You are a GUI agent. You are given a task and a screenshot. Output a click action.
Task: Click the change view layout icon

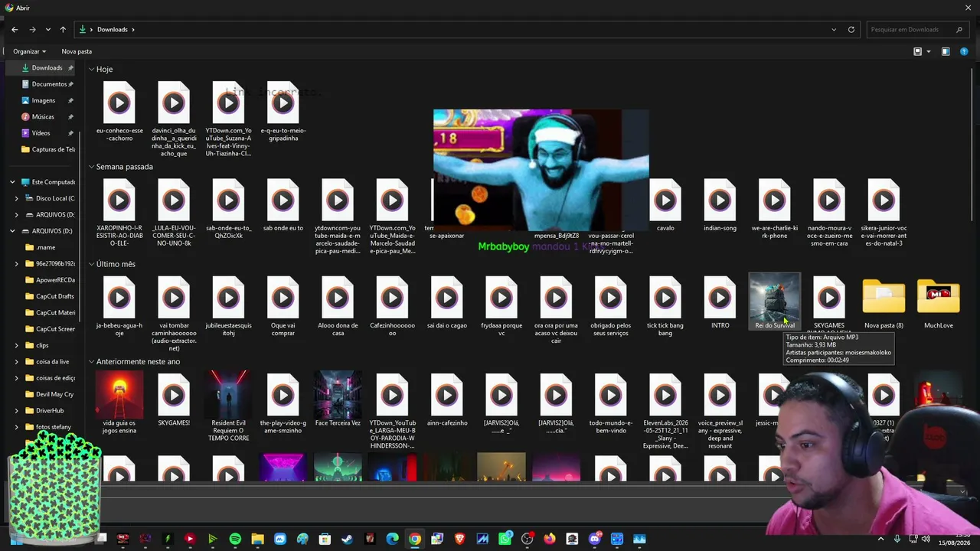(917, 51)
